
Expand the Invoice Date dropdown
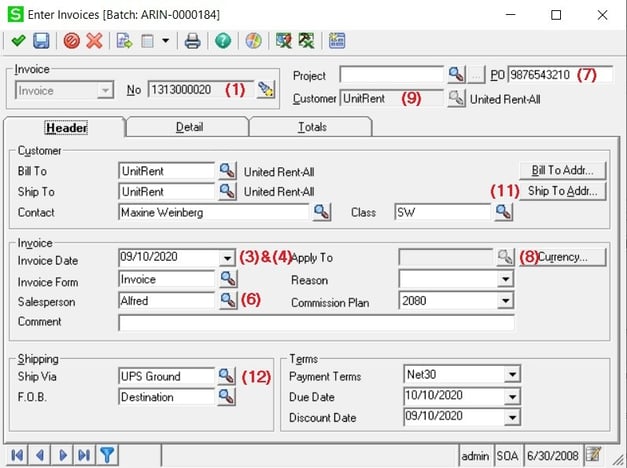coord(226,257)
